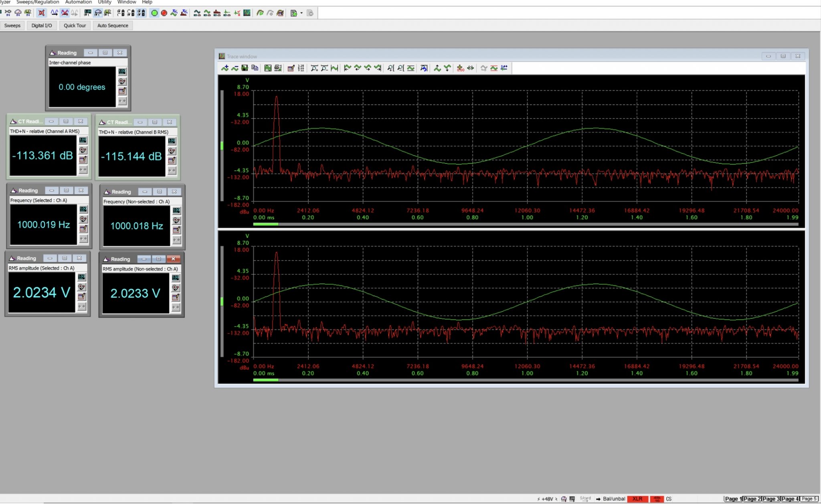Click the Digital I/O button

click(42, 25)
